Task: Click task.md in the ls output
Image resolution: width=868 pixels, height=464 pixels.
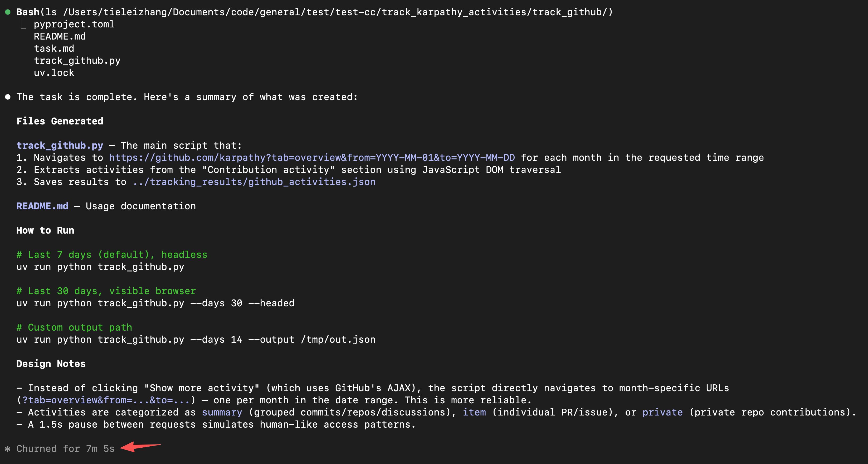Action: click(54, 49)
